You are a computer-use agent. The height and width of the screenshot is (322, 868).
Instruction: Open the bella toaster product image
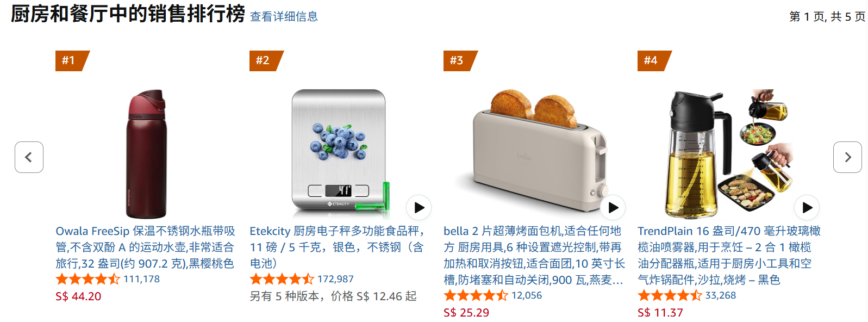[533, 154]
